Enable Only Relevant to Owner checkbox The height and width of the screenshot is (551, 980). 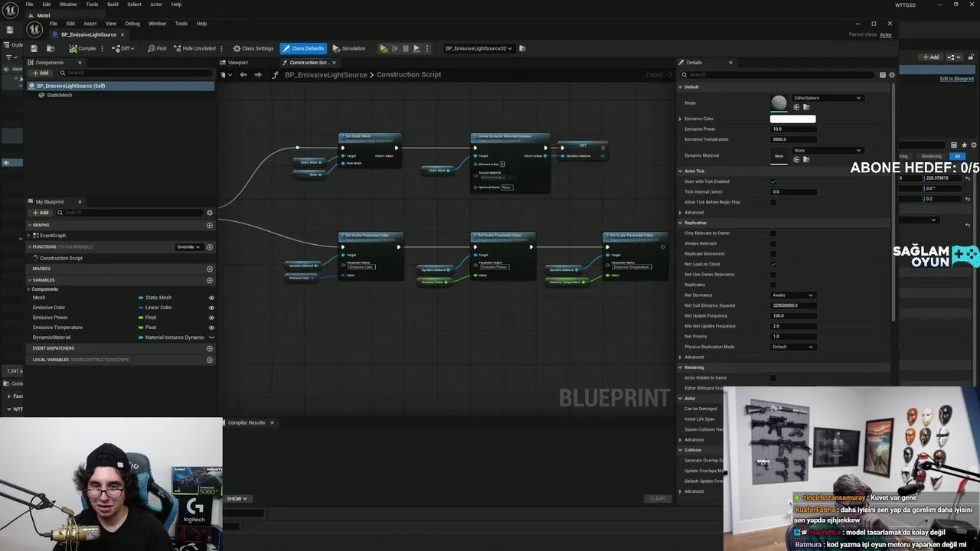773,233
